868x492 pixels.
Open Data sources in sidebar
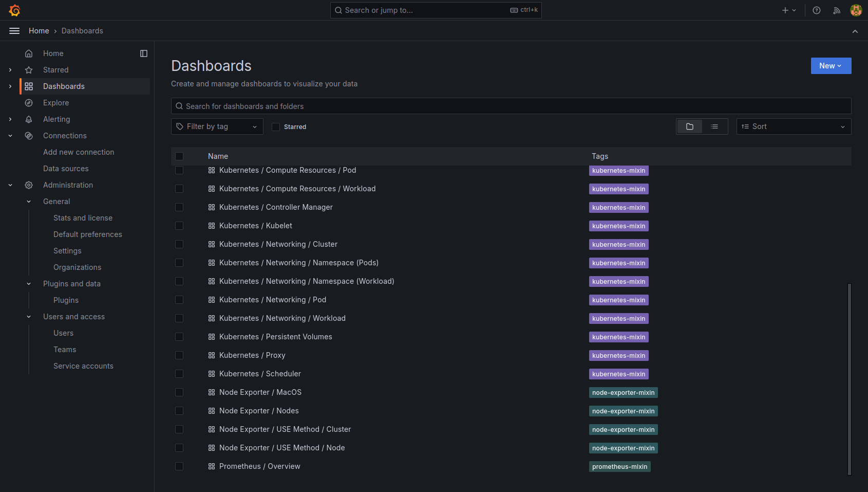66,169
